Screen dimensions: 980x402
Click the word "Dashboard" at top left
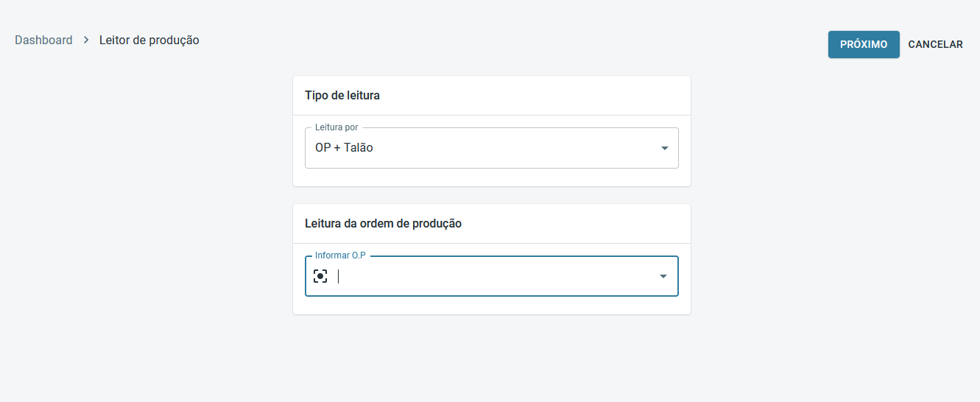point(43,40)
